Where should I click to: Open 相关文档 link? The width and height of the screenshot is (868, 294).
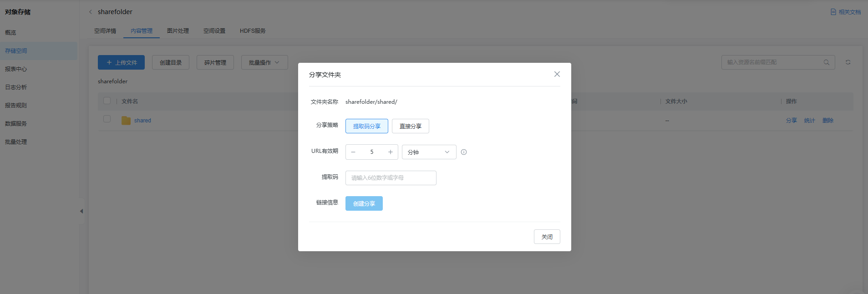pos(846,12)
